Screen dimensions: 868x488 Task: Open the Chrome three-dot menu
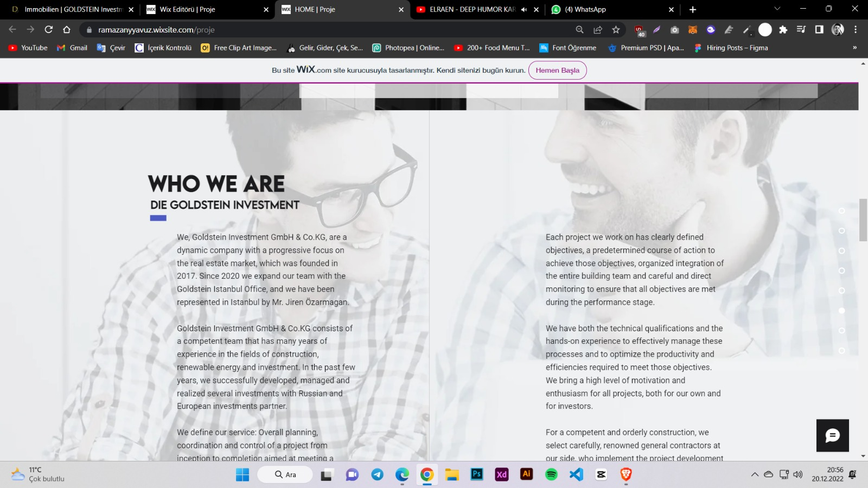pyautogui.click(x=856, y=30)
